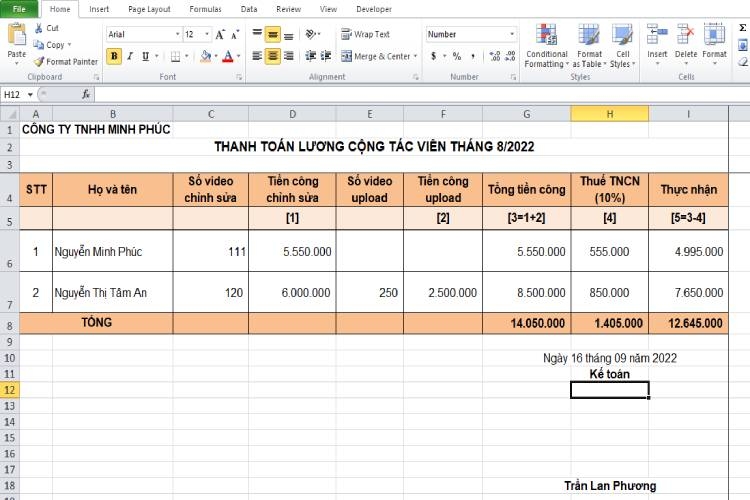The image size is (750, 500).
Task: Enable Wrap Text
Action: coord(366,34)
